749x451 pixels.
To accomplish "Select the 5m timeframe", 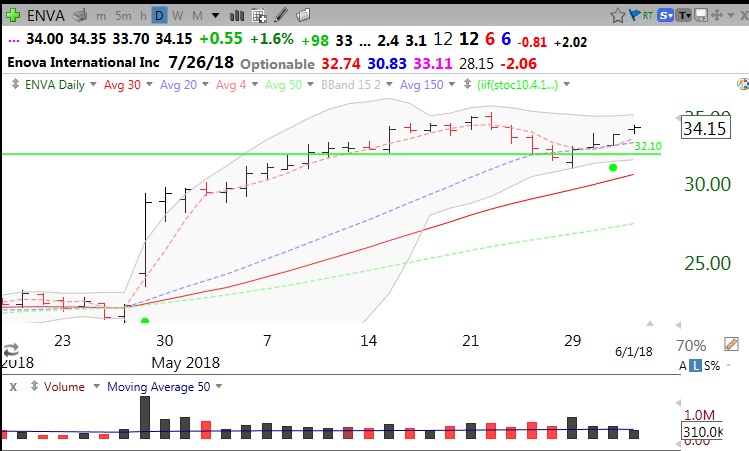I will (x=123, y=16).
